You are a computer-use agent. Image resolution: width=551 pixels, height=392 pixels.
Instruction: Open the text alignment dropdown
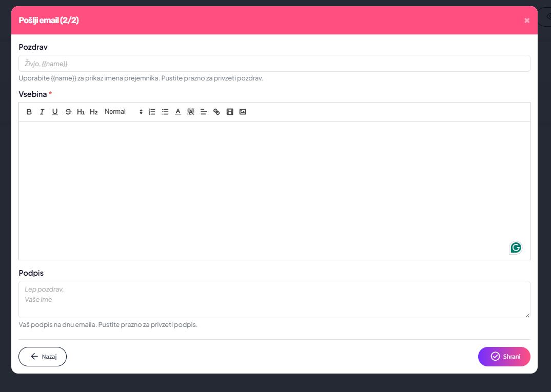pyautogui.click(x=204, y=112)
